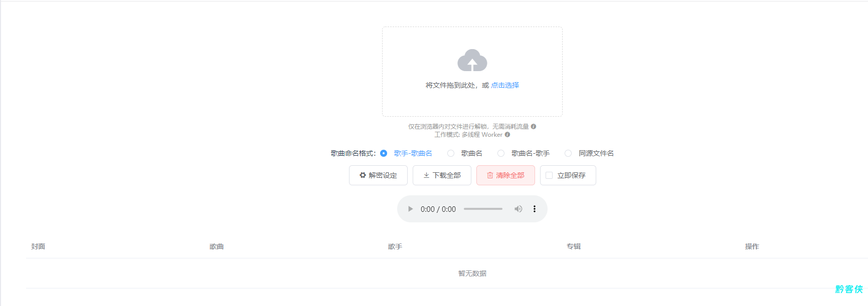Click the info icon beside 多线程 Worker
Screen dimensions: 868x306
(507, 134)
